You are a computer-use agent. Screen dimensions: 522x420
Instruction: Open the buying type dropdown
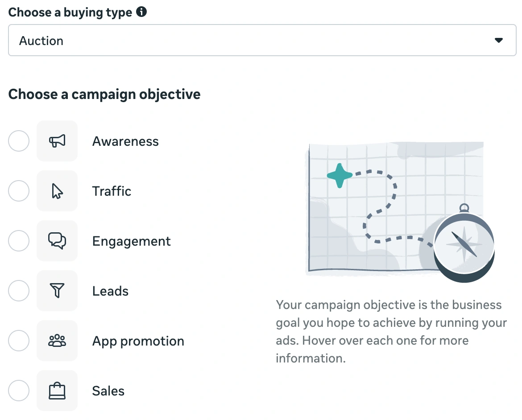pos(261,40)
